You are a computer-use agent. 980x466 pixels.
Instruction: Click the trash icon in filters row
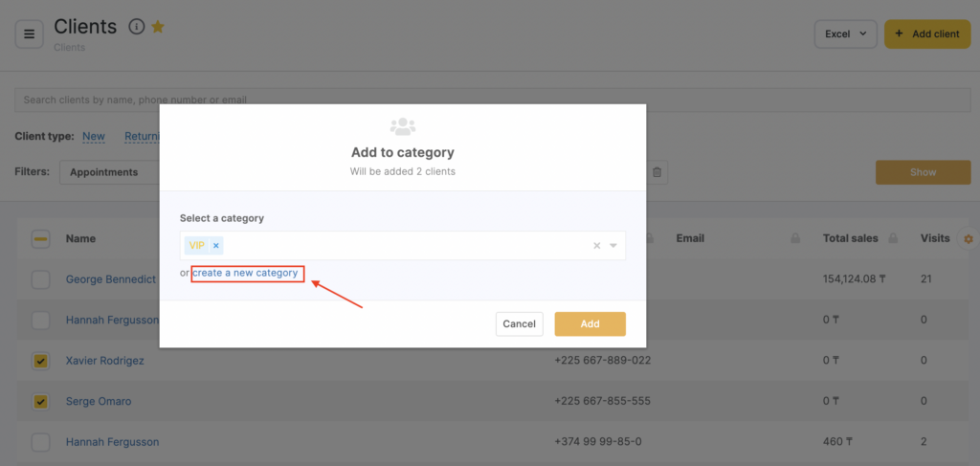click(x=657, y=172)
